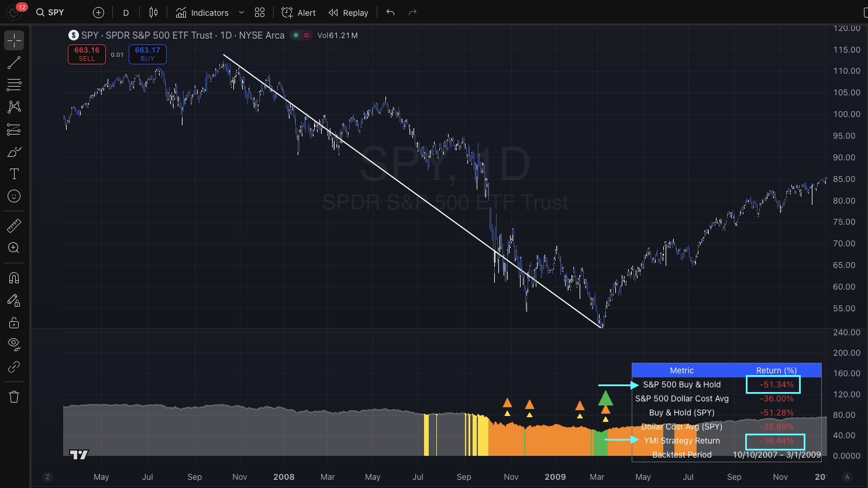Viewport: 868px width, 488px height.
Task: Click the 663.17 BUY button
Action: (147, 54)
